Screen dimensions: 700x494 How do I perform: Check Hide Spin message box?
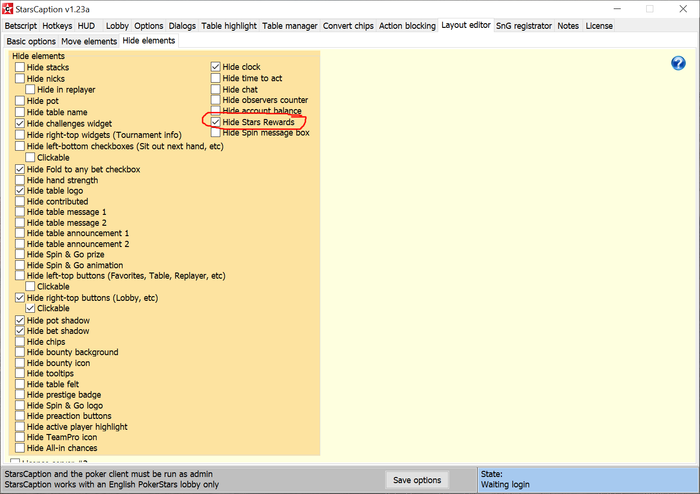coord(216,133)
